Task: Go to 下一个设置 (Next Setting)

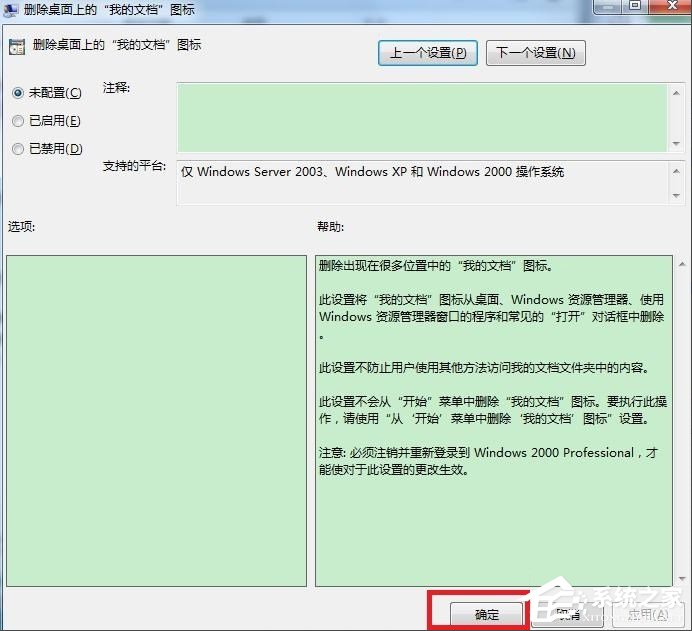Action: pos(535,53)
